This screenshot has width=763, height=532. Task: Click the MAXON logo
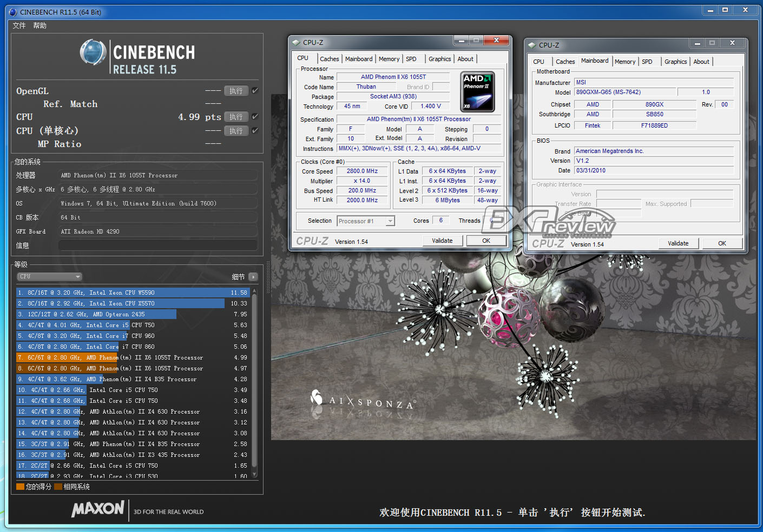(x=98, y=509)
